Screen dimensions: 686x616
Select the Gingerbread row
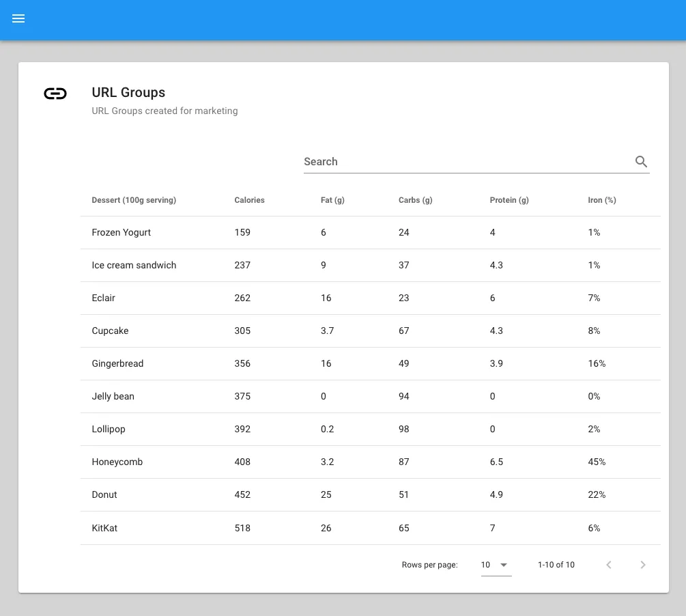tap(371, 363)
